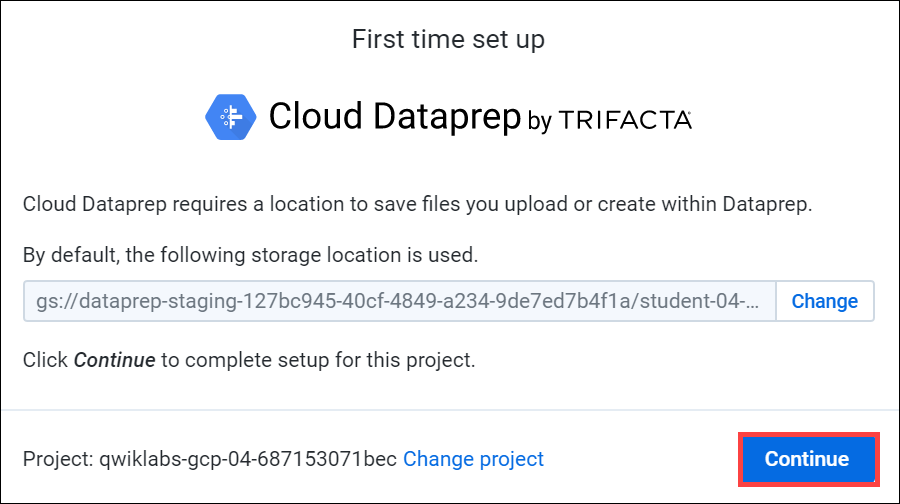Click the "gs://" prefix of storage path
900x504 pixels.
click(x=52, y=301)
